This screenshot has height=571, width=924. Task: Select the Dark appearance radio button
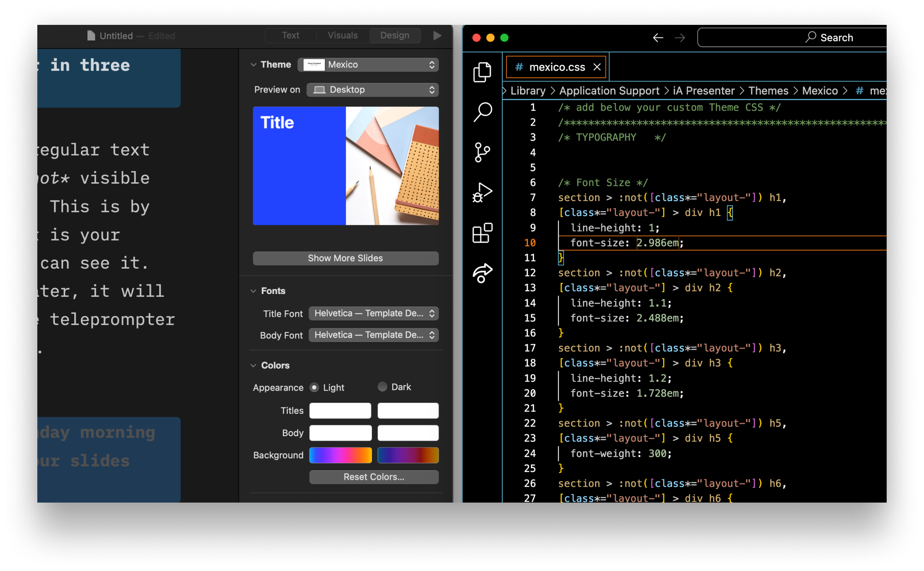(382, 387)
